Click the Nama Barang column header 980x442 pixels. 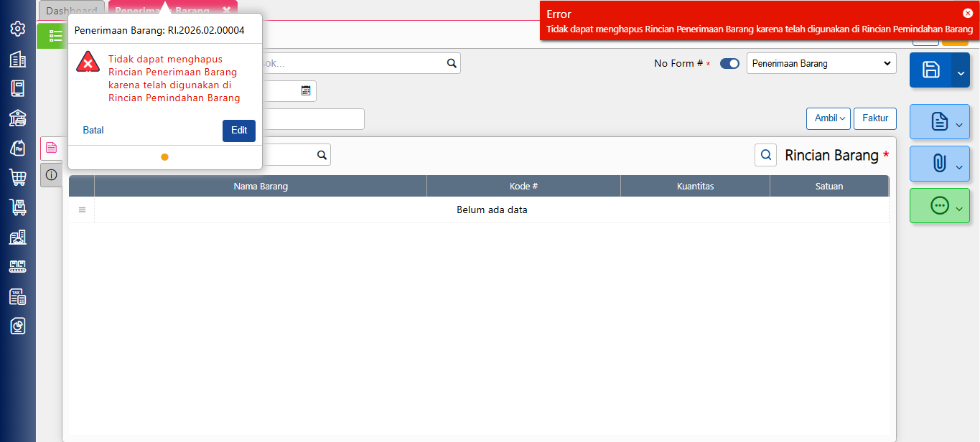pos(261,187)
